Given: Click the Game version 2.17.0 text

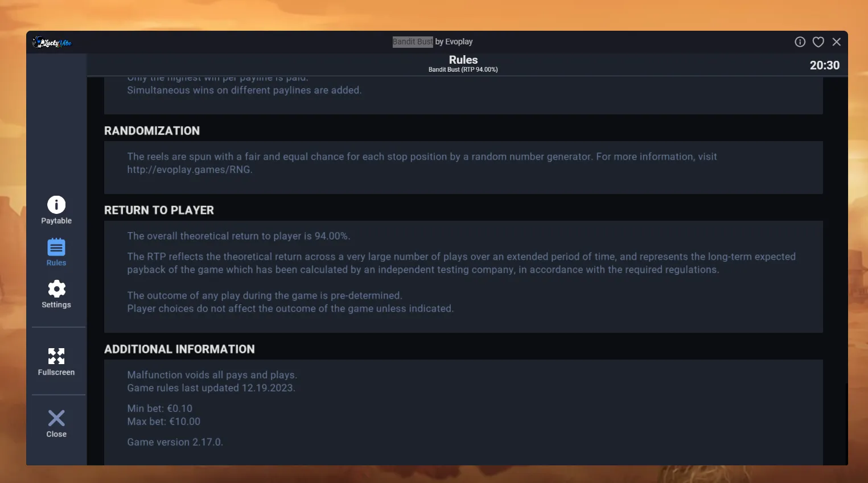Looking at the screenshot, I should tap(175, 442).
